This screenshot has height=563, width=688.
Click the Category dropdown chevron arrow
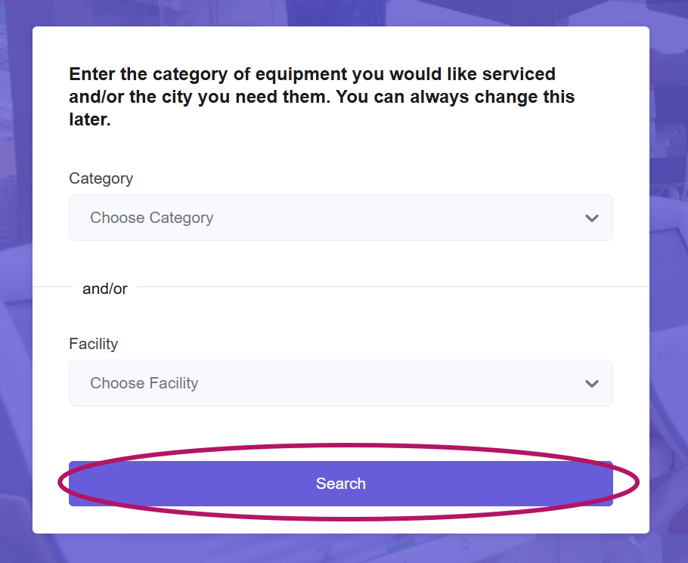pos(592,218)
